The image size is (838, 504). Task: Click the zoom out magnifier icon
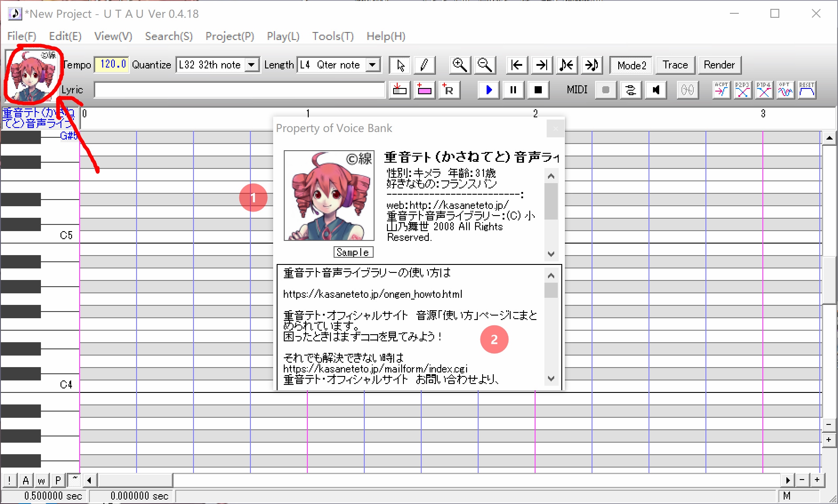[x=484, y=65]
